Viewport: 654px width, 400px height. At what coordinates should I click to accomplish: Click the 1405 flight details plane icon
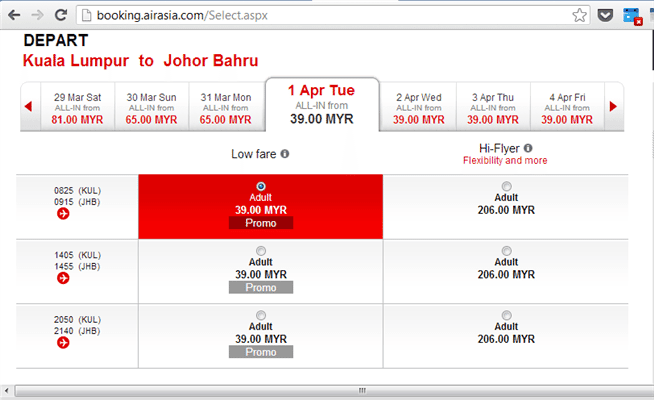click(x=63, y=278)
